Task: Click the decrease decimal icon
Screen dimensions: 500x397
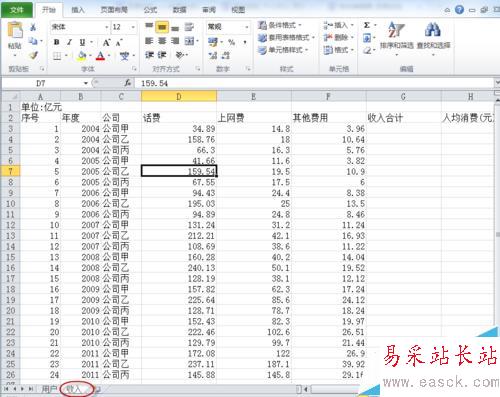Action: click(x=226, y=55)
